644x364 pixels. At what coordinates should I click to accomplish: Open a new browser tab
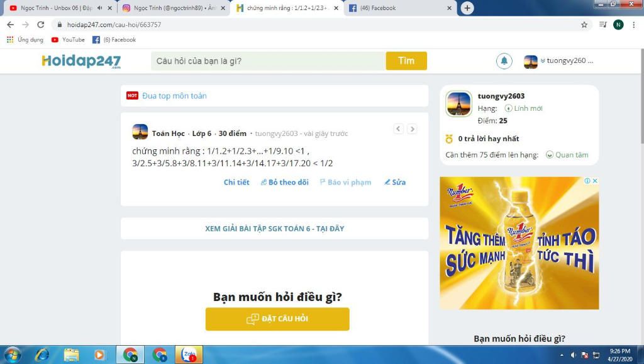click(467, 8)
